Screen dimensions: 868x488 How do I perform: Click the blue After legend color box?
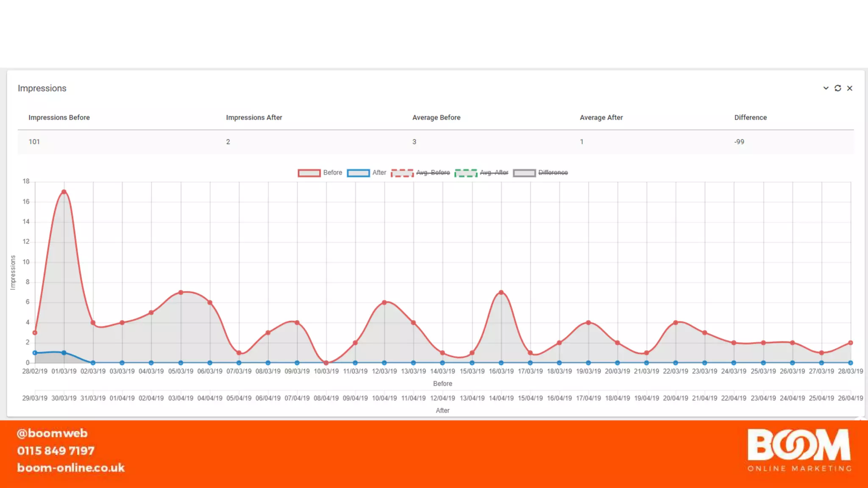coord(358,173)
